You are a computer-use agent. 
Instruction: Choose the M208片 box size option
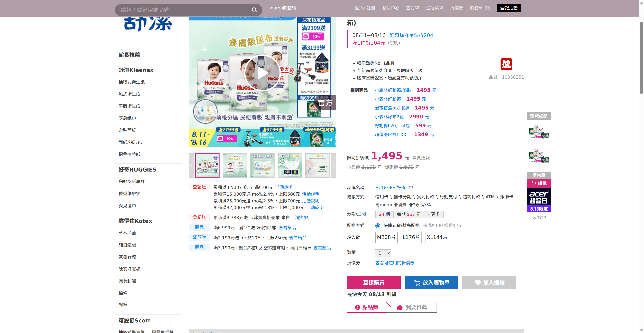[x=386, y=237]
